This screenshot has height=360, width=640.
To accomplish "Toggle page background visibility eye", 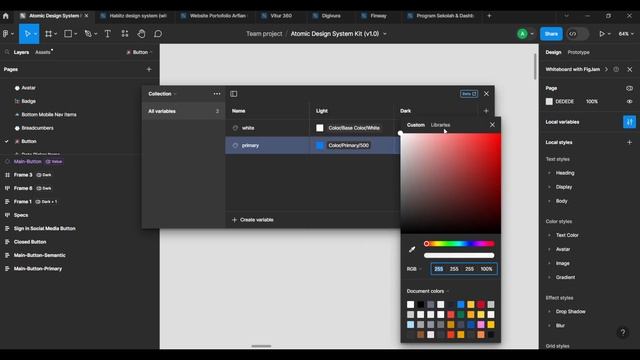I will (629, 102).
